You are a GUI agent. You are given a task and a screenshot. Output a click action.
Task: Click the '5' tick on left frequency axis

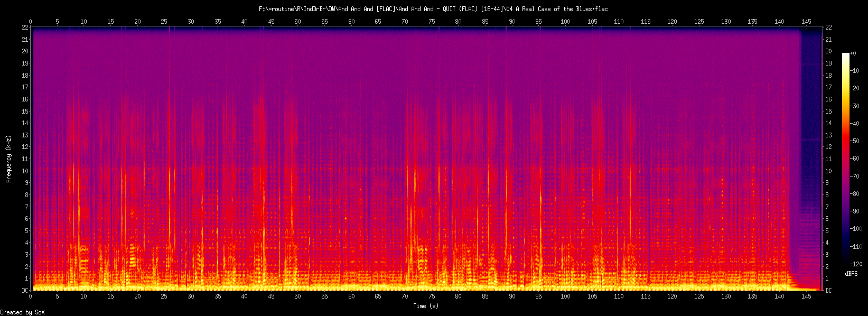click(27, 231)
